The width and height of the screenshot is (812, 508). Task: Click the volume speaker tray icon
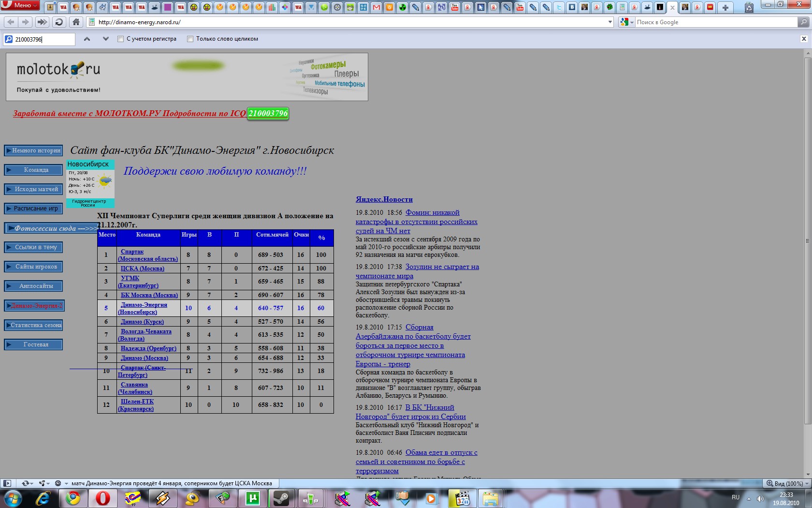[x=760, y=498]
